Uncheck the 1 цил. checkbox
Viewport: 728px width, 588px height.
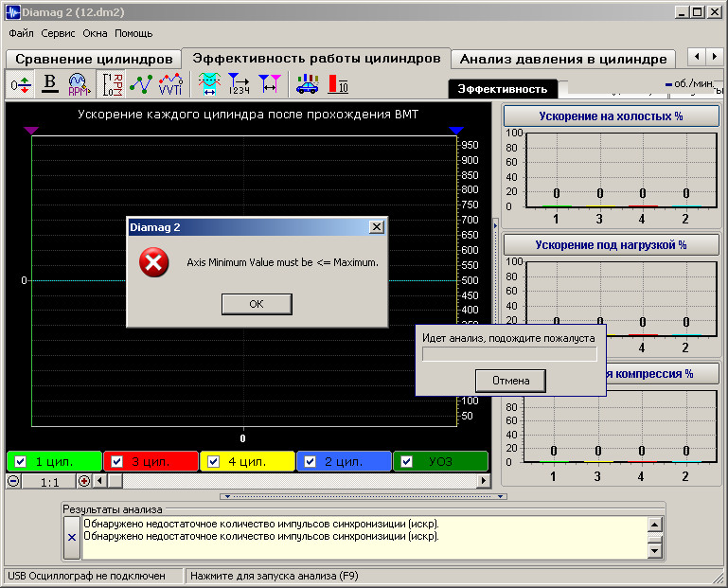point(21,462)
